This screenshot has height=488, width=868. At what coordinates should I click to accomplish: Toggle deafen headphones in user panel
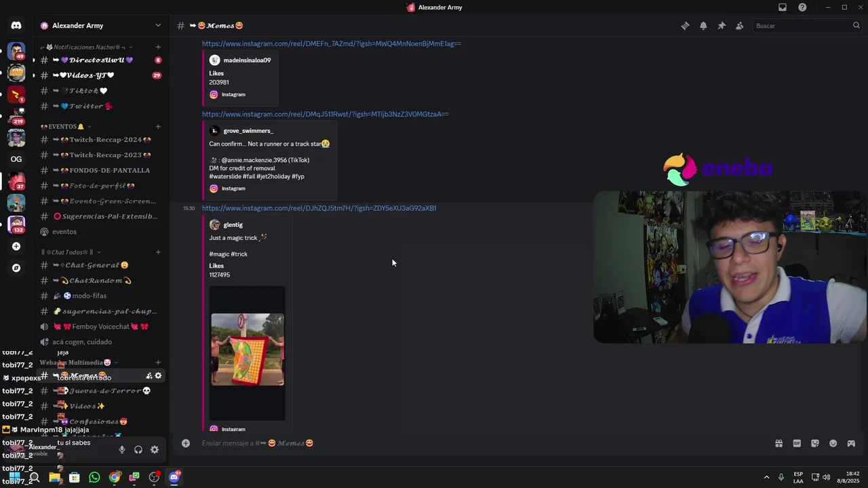(x=138, y=449)
